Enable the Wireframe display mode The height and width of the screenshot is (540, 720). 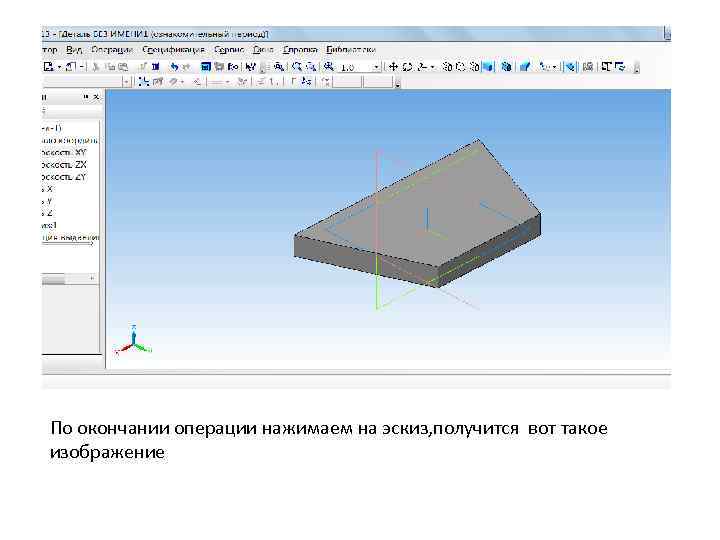tap(447, 67)
